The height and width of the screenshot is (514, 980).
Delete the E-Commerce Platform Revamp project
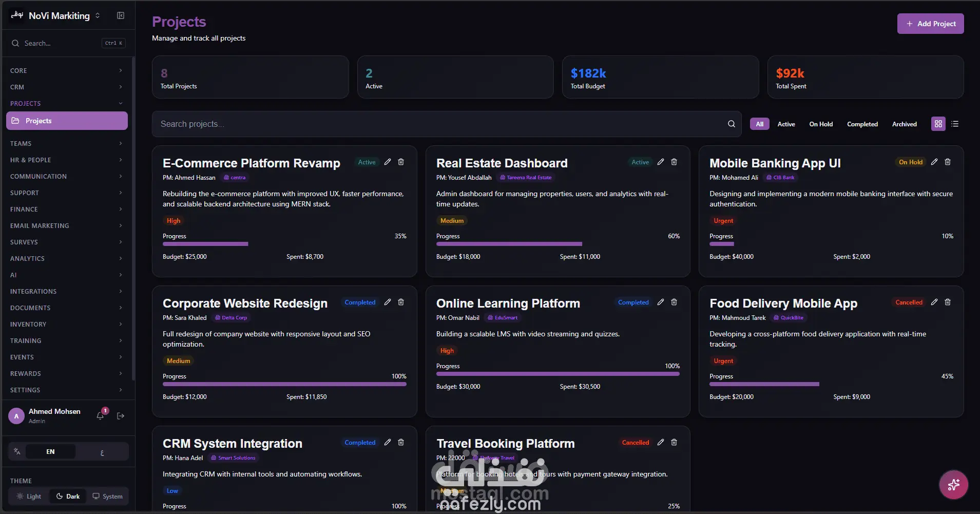(401, 162)
